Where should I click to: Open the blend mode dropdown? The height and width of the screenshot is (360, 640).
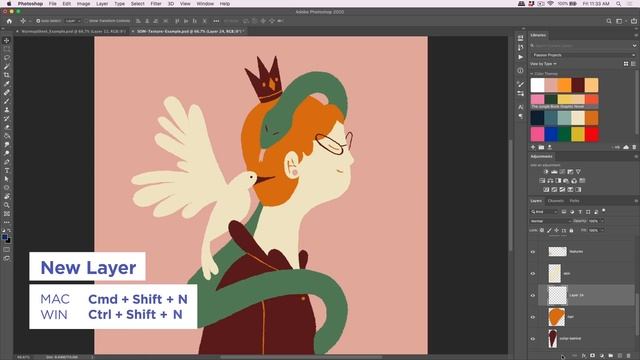click(x=550, y=221)
